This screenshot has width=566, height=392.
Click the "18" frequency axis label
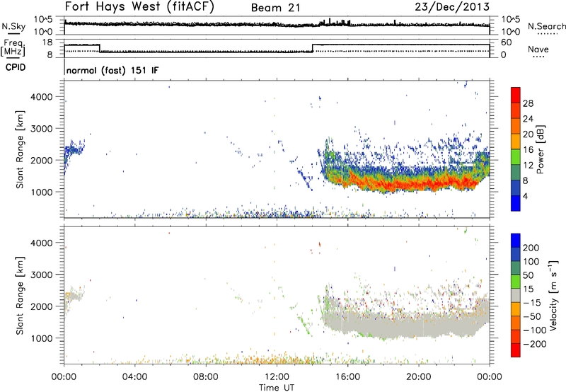(x=47, y=42)
